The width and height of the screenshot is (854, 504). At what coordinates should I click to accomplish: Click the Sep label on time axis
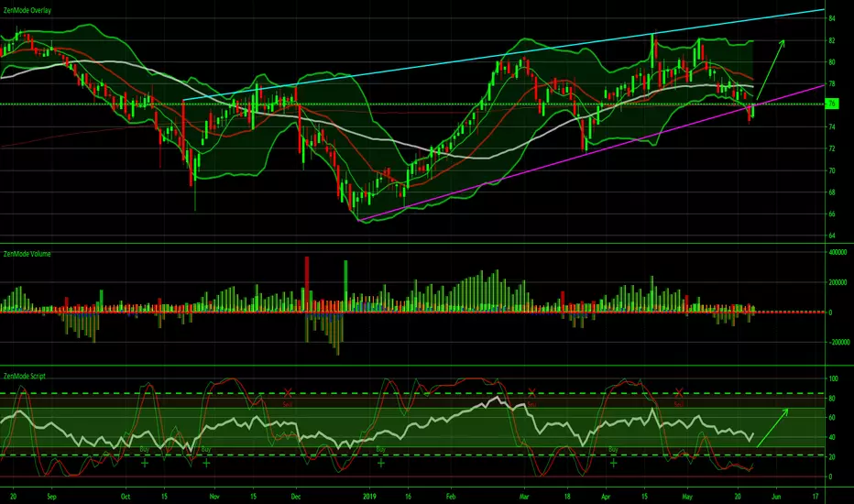click(51, 497)
